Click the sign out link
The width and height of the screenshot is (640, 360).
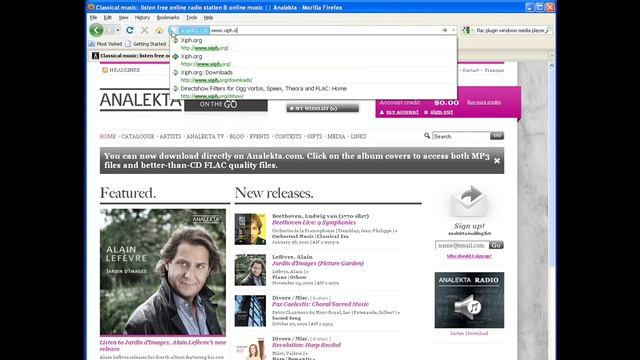pos(441,112)
